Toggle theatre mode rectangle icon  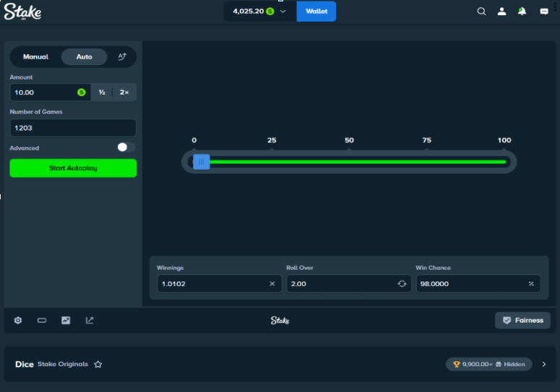pos(42,321)
